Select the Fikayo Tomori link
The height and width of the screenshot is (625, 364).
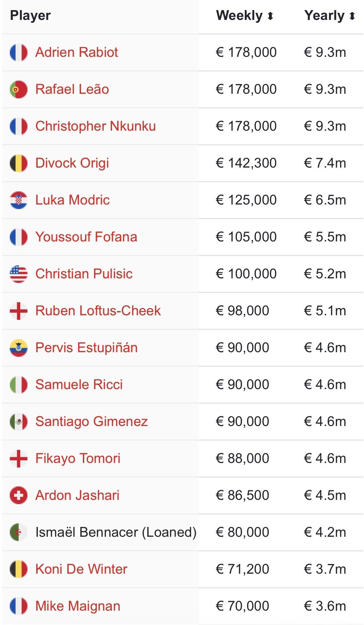pyautogui.click(x=78, y=458)
